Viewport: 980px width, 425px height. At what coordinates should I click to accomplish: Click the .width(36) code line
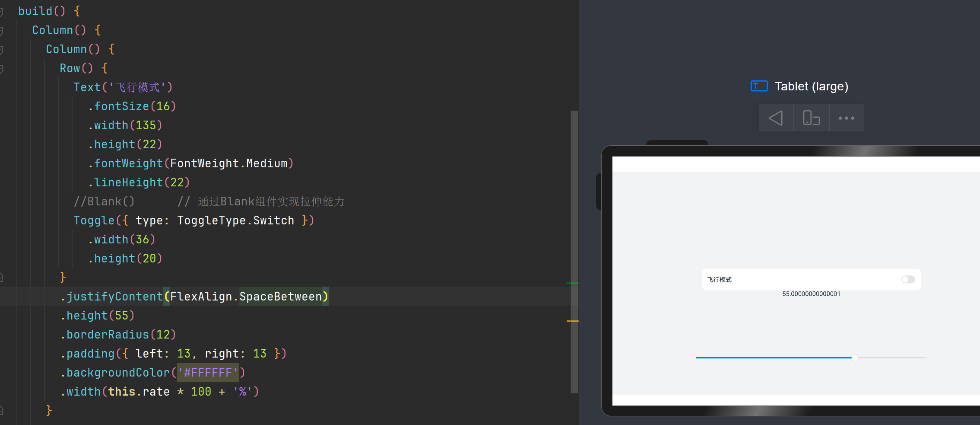121,240
